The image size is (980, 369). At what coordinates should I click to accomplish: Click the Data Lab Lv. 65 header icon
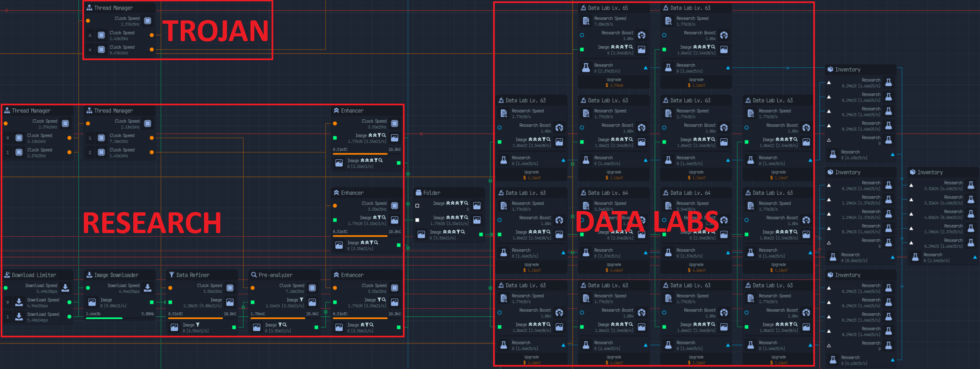point(583,7)
